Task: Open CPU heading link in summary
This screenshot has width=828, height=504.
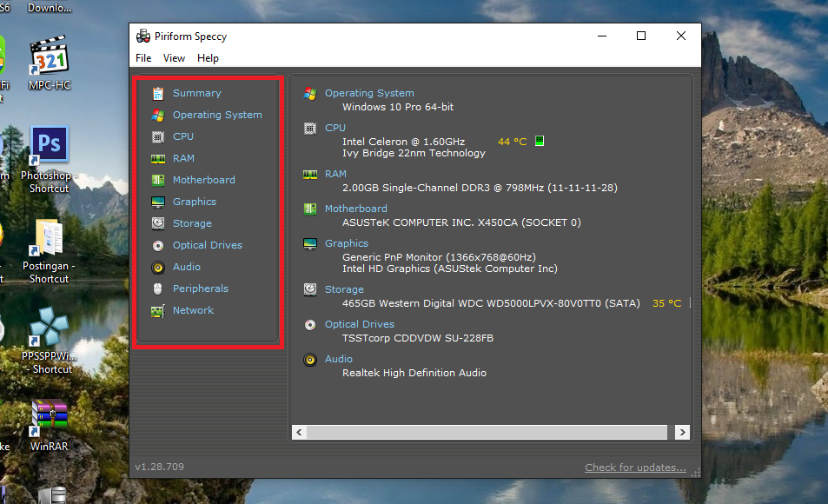Action: tap(335, 128)
